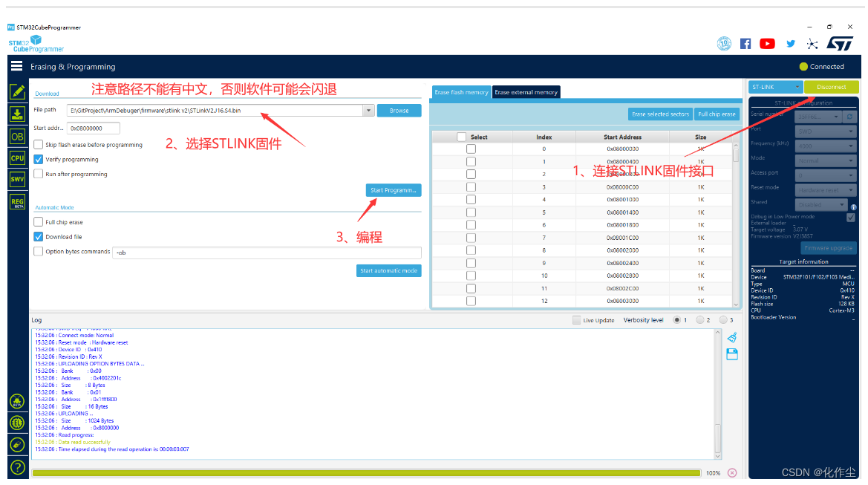868x485 pixels.
Task: Click Start Programming button
Action: [393, 190]
